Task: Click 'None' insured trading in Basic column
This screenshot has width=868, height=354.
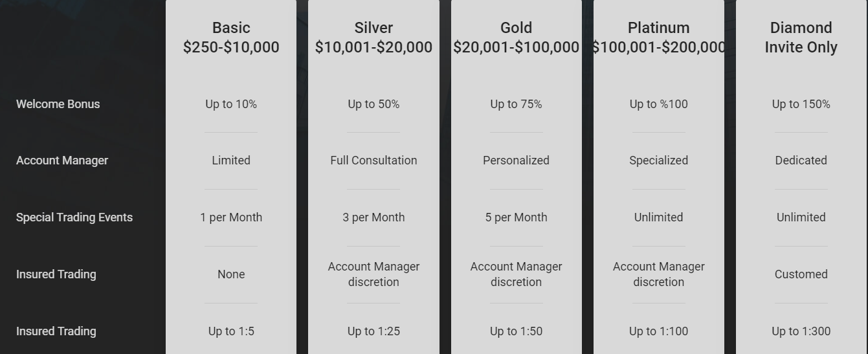Action: (231, 274)
